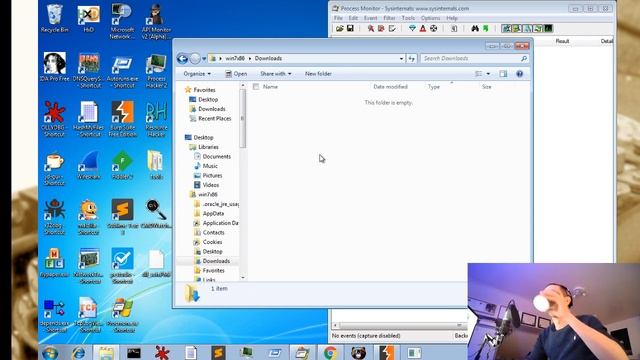Viewport: 640px width, 360px height.
Task: Refresh the Downloads folder address bar
Action: click(x=411, y=59)
